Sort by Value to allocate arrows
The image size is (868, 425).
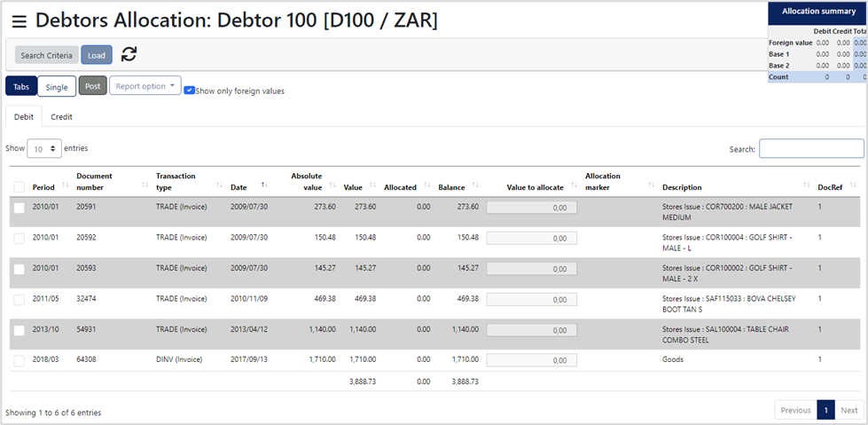(574, 187)
